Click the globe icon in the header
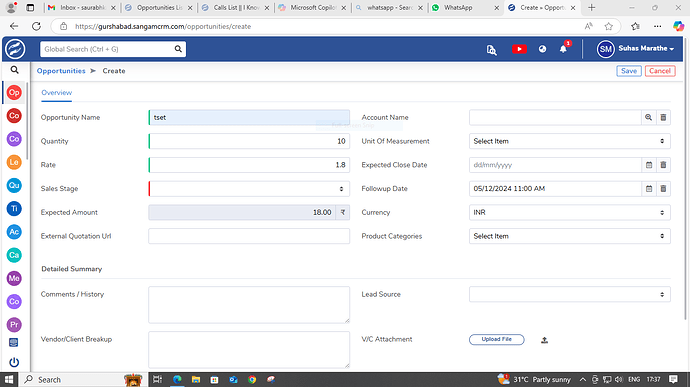690x387 pixels. pyautogui.click(x=542, y=49)
